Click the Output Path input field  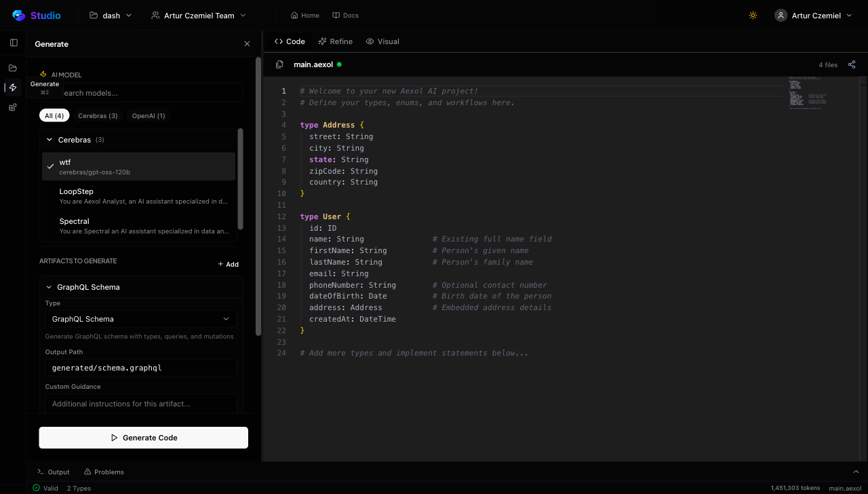(x=141, y=368)
